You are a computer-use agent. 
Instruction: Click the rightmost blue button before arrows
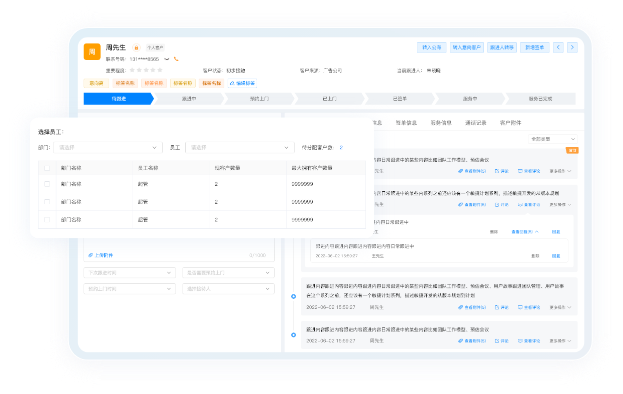pos(534,47)
